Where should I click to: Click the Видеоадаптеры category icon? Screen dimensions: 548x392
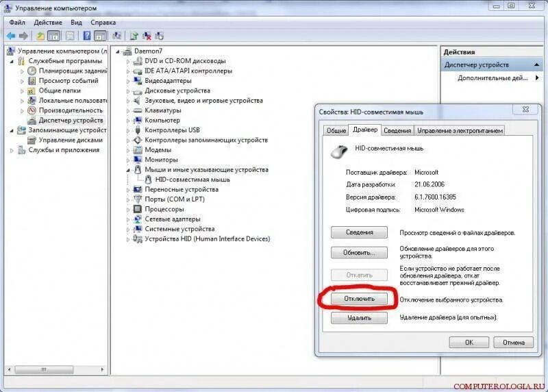pyautogui.click(x=138, y=81)
